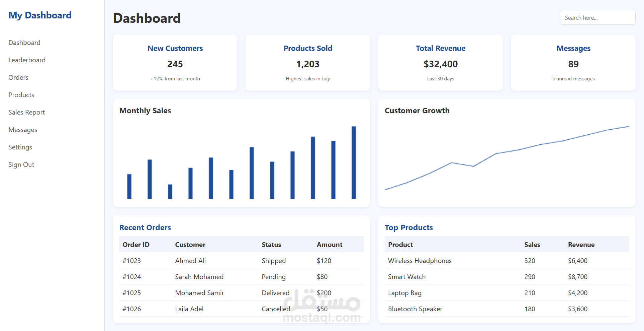Click the Amount column header

click(330, 245)
